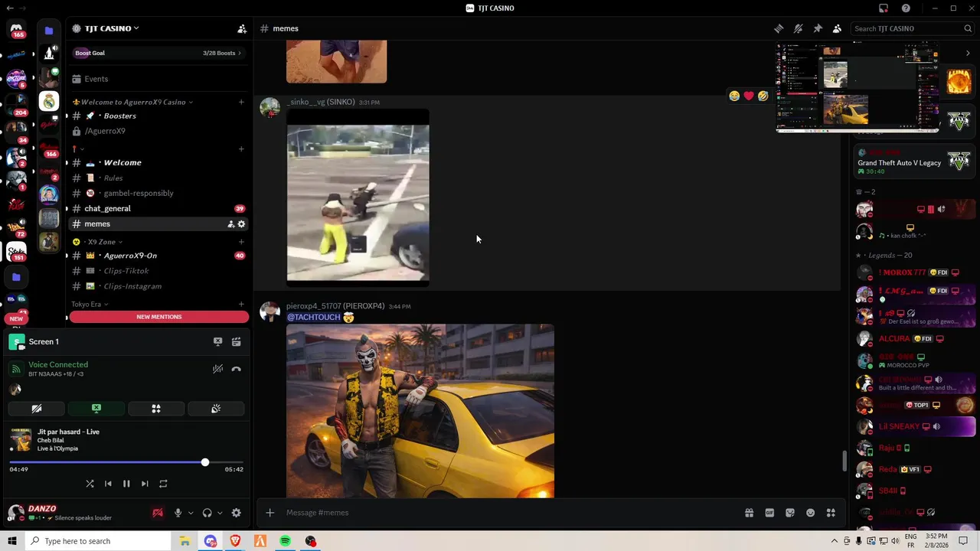Open the sticker picker
The image size is (980, 551).
pos(790,513)
